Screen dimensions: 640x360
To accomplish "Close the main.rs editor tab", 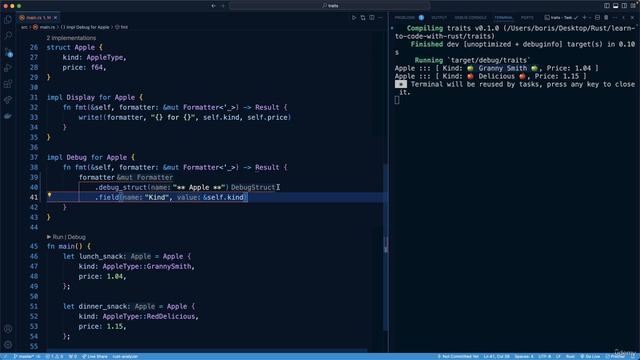I will pos(56,18).
